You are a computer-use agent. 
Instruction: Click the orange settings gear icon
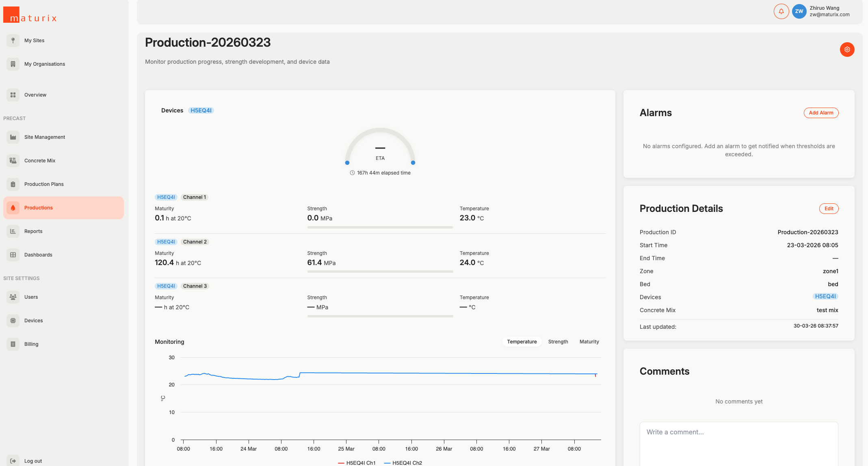(x=847, y=50)
